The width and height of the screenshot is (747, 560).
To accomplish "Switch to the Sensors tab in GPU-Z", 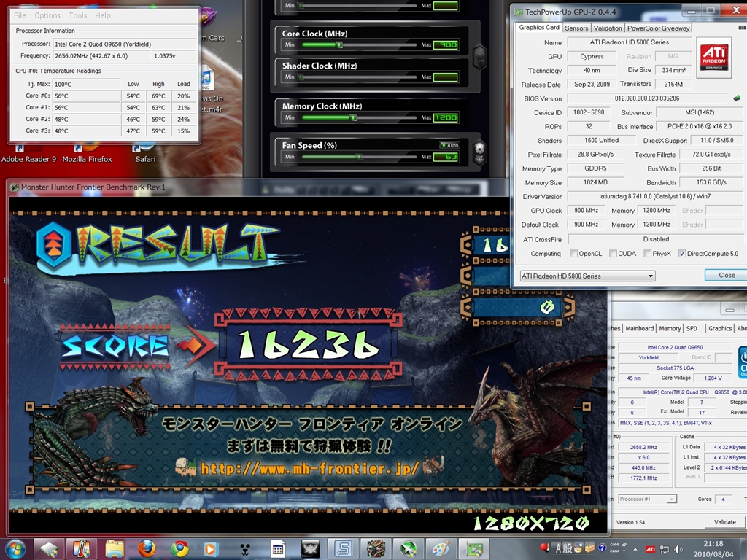I will pyautogui.click(x=576, y=28).
